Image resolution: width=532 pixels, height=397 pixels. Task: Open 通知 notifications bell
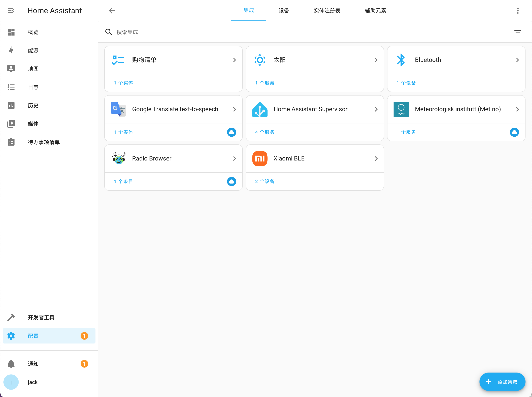[33, 364]
